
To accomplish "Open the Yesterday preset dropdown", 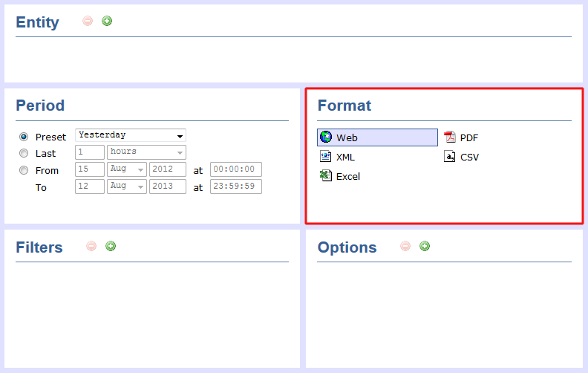I will [x=131, y=135].
